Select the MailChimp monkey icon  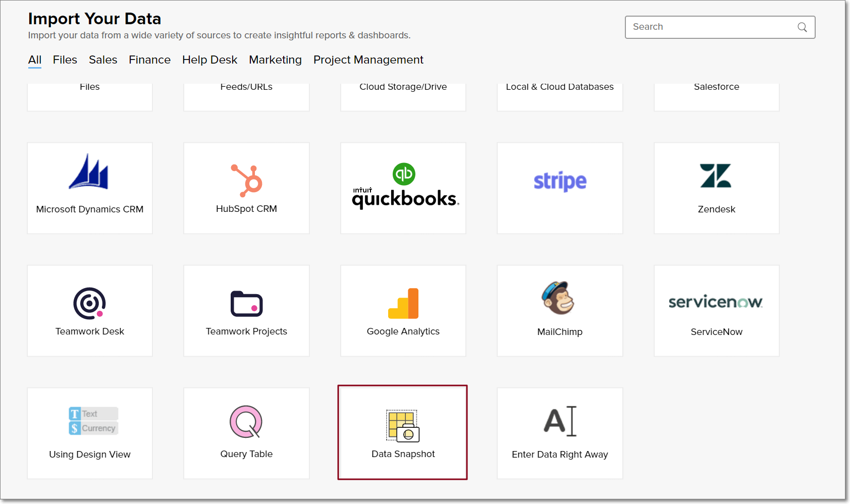point(558,298)
